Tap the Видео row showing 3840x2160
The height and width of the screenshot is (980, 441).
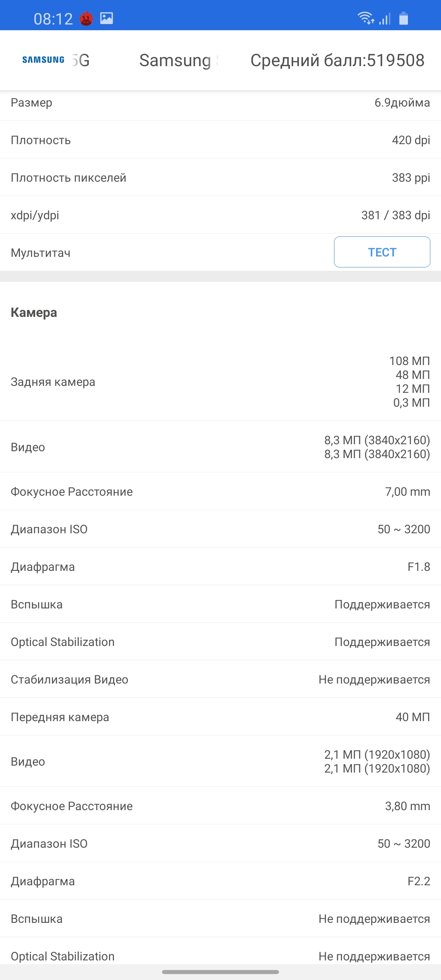pos(220,447)
